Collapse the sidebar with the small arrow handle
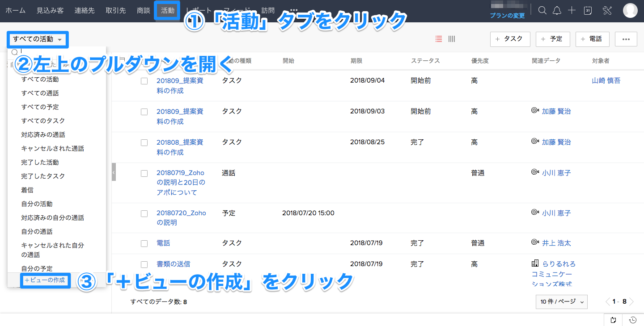This screenshot has height=326, width=644. point(114,172)
